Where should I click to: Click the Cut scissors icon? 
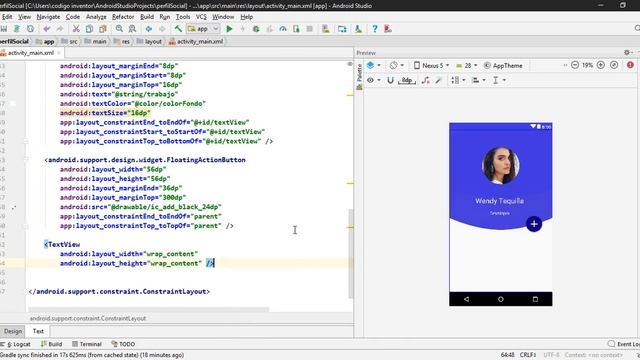click(x=76, y=29)
